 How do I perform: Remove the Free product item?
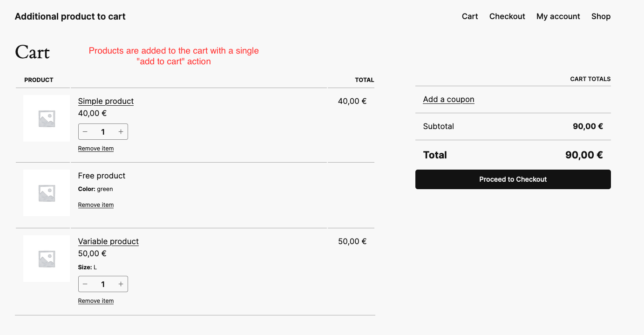point(96,205)
